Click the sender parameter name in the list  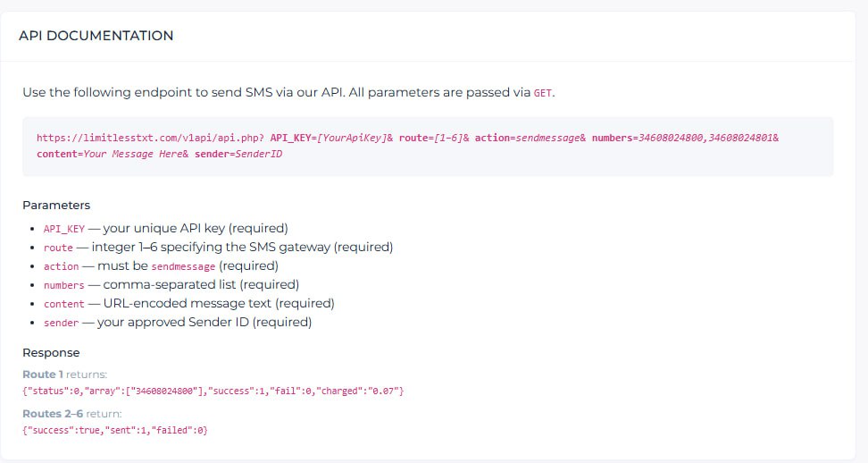click(x=61, y=323)
